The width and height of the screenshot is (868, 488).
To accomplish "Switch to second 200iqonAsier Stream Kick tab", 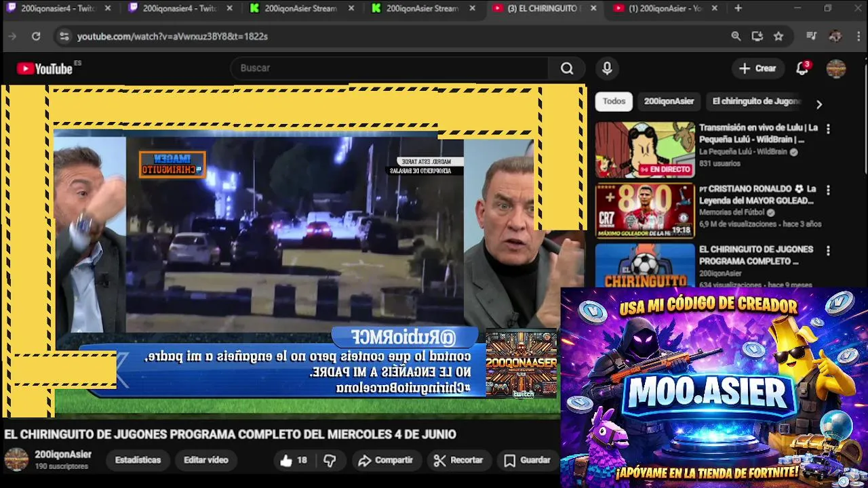I will point(424,8).
